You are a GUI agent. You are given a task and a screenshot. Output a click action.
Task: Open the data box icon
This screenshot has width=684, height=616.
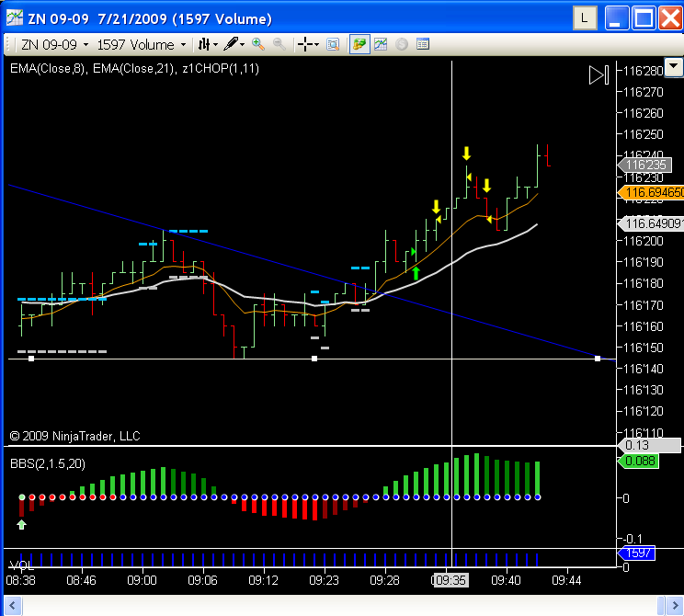(x=333, y=44)
